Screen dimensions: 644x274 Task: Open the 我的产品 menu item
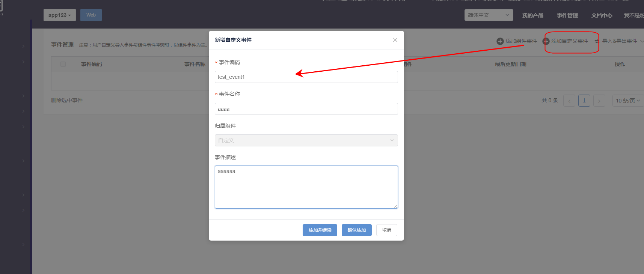click(x=532, y=15)
